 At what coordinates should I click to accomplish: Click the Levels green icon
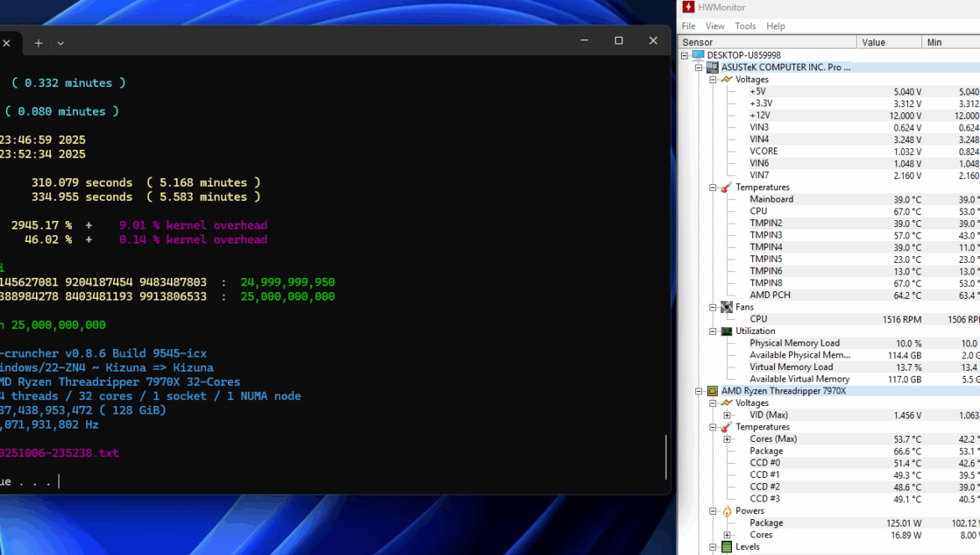pyautogui.click(x=726, y=547)
